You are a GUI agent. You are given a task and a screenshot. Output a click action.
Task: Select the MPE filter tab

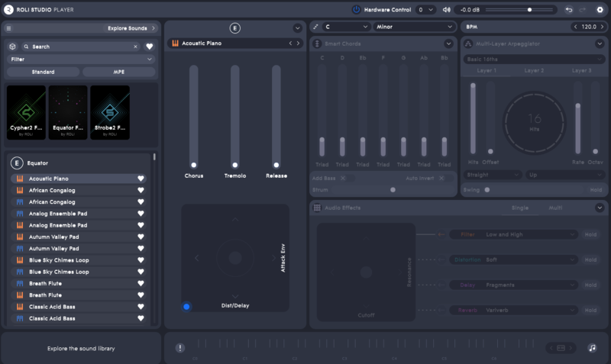click(118, 72)
